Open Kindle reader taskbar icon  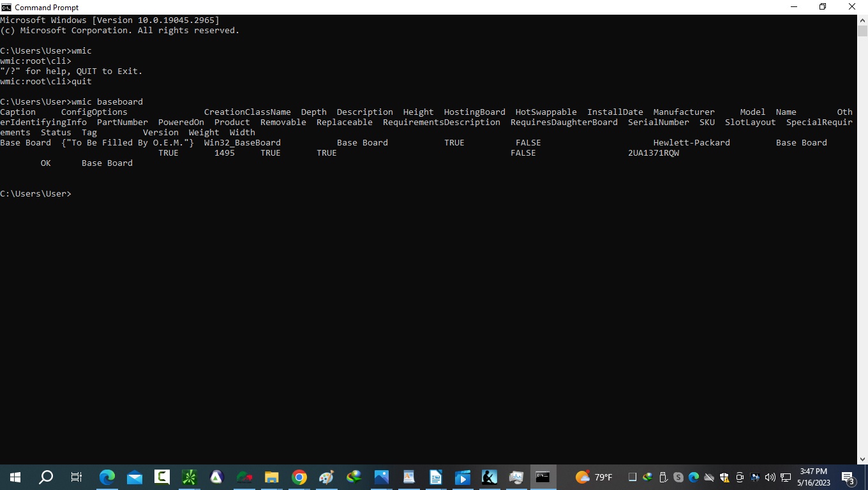[x=490, y=477]
